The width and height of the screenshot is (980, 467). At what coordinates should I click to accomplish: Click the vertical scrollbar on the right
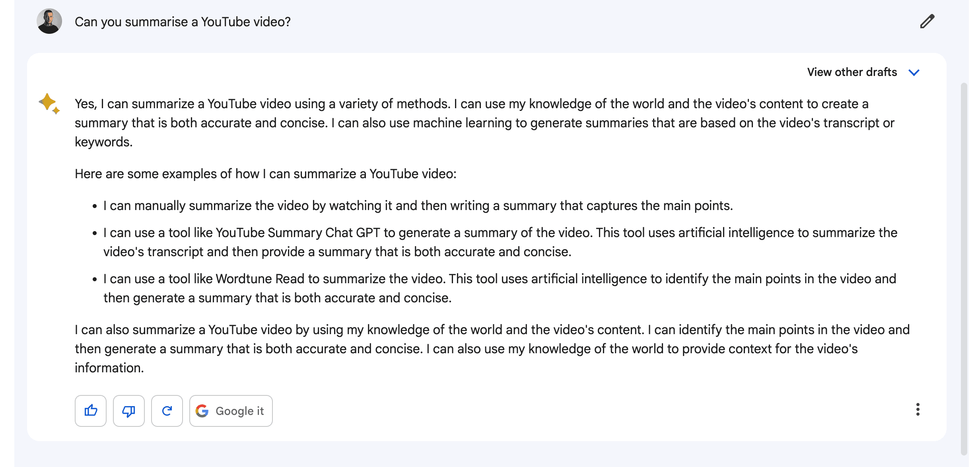click(x=964, y=269)
